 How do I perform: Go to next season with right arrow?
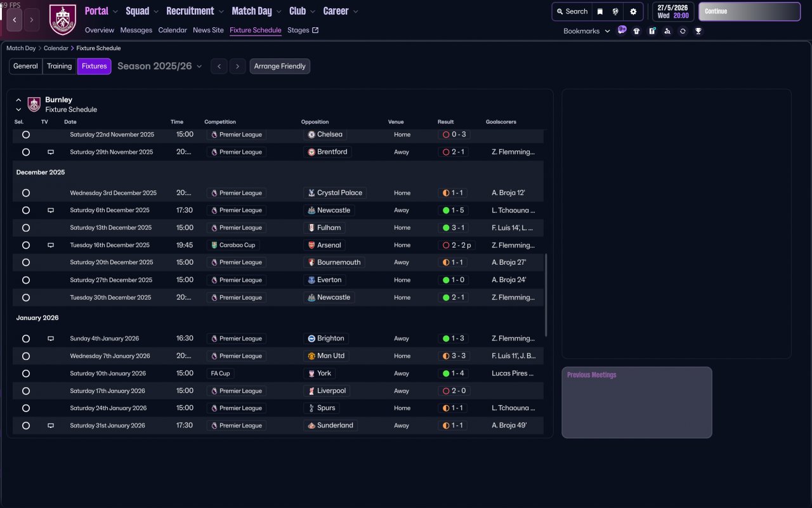[x=238, y=66]
